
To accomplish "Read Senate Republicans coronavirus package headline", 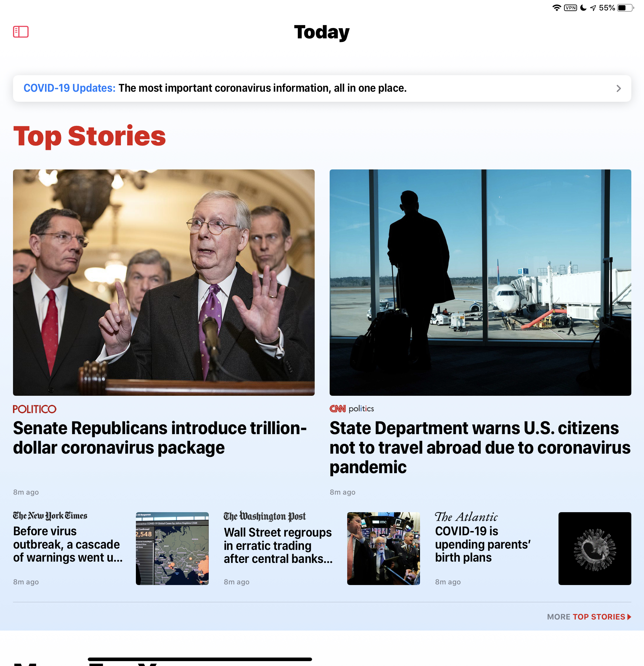I will (160, 438).
